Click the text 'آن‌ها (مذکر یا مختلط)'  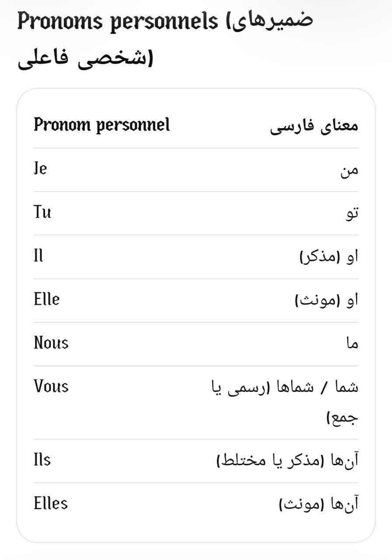tap(287, 461)
